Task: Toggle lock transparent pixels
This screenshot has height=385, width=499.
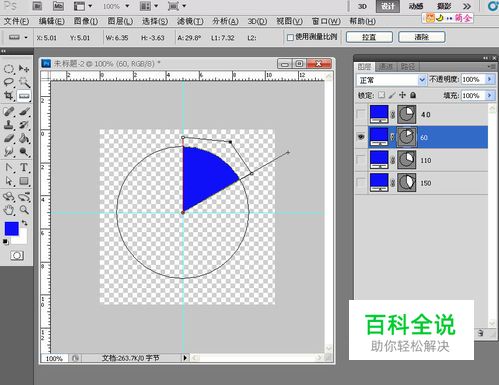Action: coord(381,95)
